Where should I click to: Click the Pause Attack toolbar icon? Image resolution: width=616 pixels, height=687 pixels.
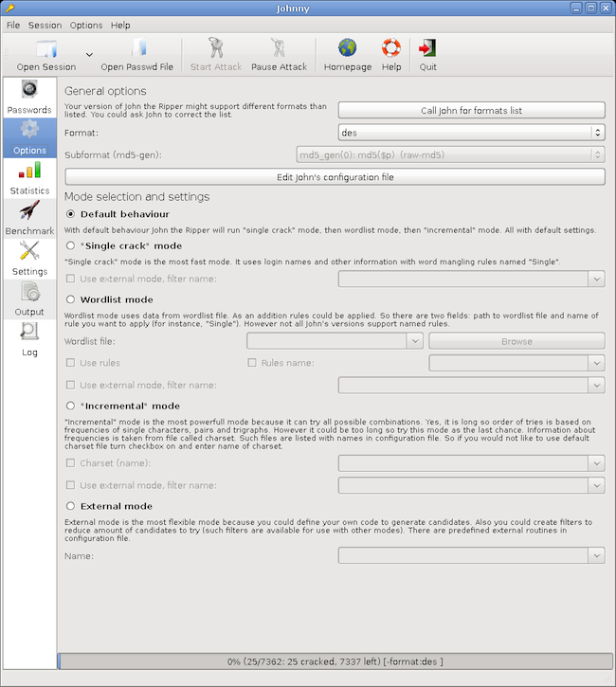pos(279,47)
